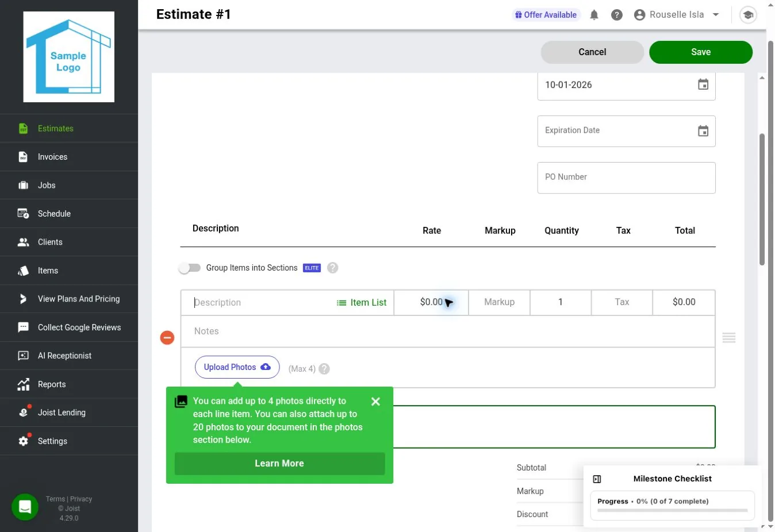Open View Plans And Pricing
Image resolution: width=775 pixels, height=532 pixels.
[x=69, y=299]
